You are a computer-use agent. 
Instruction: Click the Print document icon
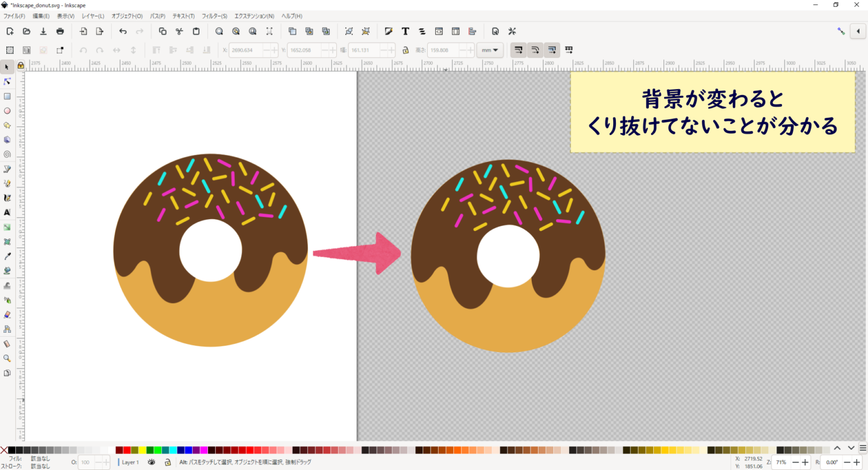[x=60, y=32]
